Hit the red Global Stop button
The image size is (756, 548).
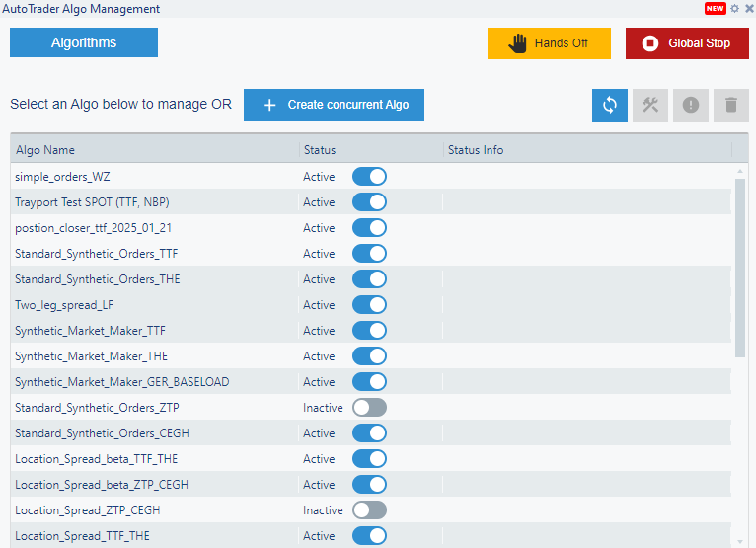pyautogui.click(x=687, y=43)
